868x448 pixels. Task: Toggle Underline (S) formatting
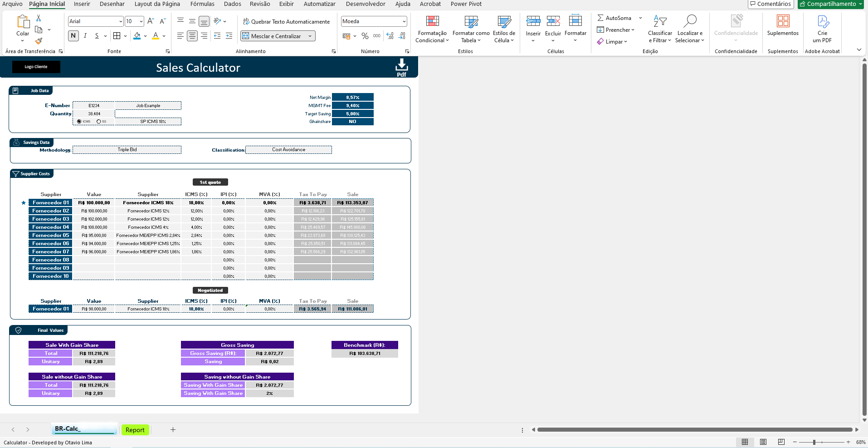pyautogui.click(x=97, y=36)
